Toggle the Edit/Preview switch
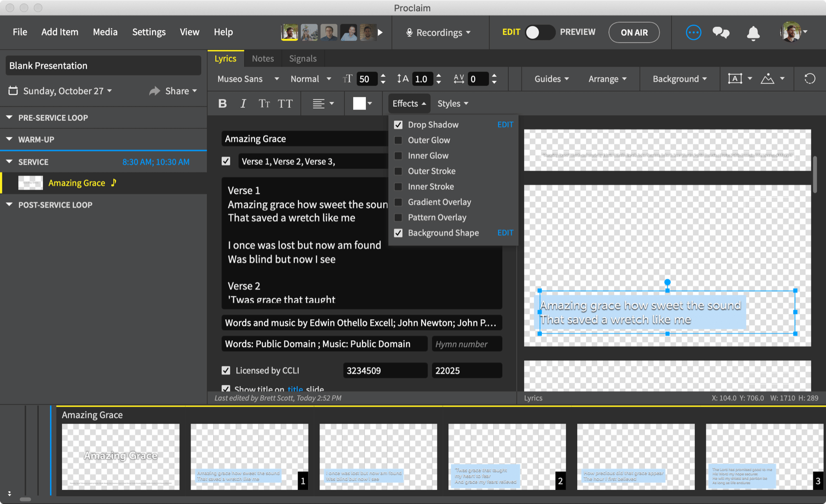Screen dimensions: 826x504 [x=539, y=32]
